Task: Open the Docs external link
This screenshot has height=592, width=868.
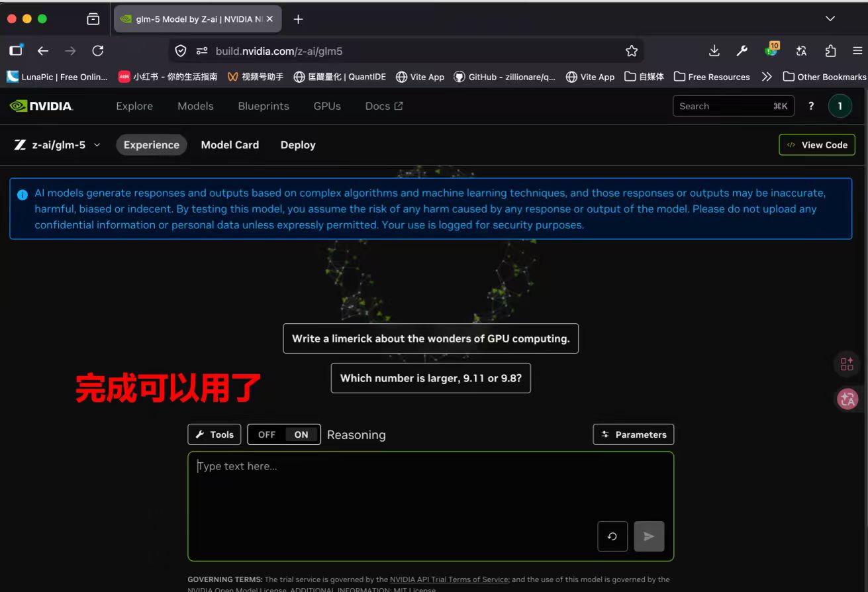Action: click(x=384, y=106)
